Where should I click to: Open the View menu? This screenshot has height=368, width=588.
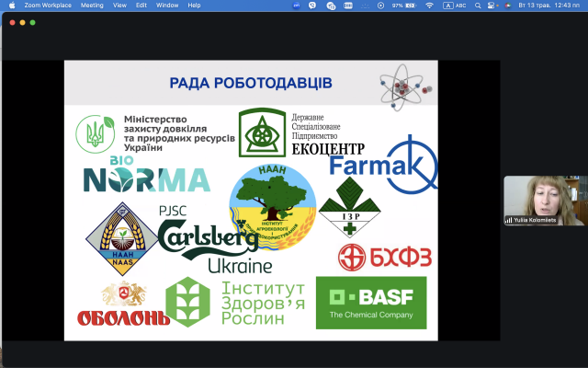pyautogui.click(x=119, y=6)
